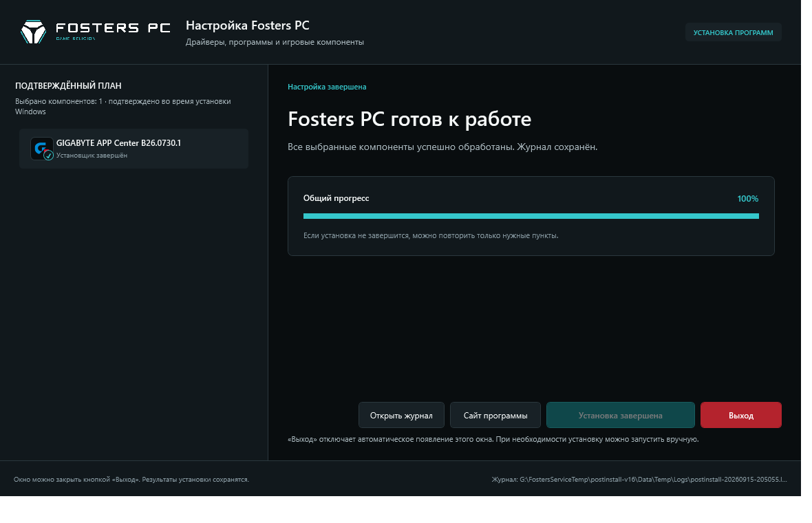This screenshot has width=812, height=523.
Task: Open Сайт программы link button
Action: (x=495, y=415)
